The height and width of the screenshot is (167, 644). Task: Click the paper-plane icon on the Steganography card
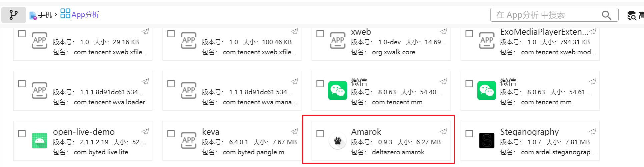592,131
